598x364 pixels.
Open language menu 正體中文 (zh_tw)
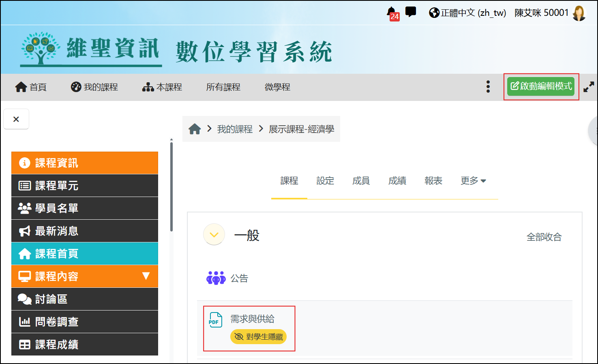467,13
